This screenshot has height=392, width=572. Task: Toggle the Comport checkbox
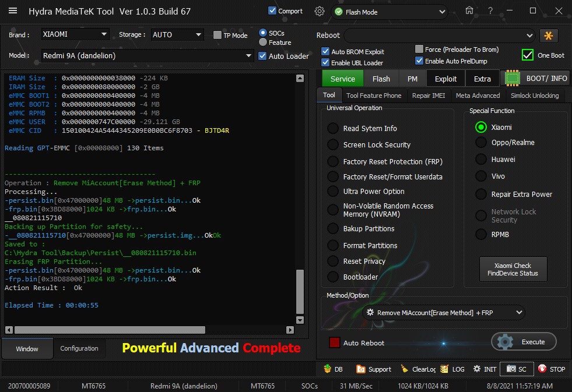[272, 10]
